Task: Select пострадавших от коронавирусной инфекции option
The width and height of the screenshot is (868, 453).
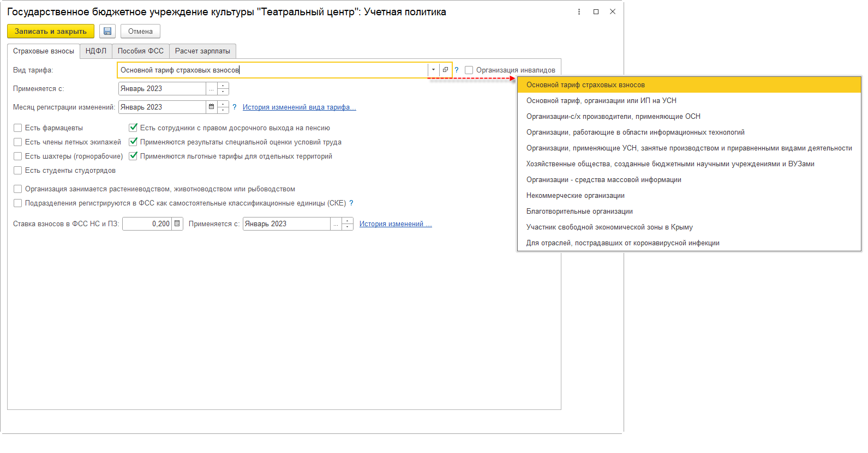Action: (689, 243)
